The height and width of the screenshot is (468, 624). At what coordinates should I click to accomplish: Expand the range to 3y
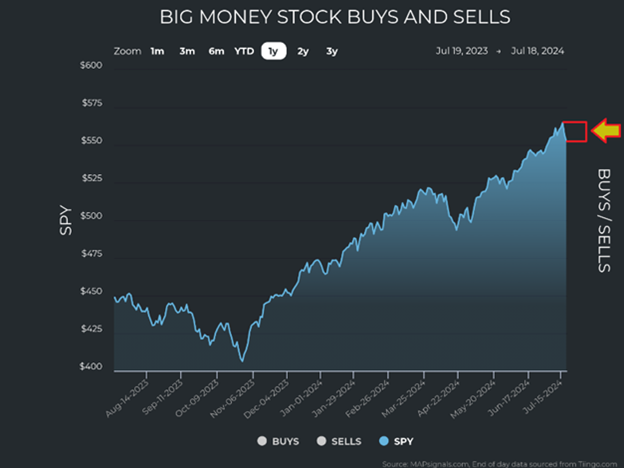pyautogui.click(x=332, y=51)
